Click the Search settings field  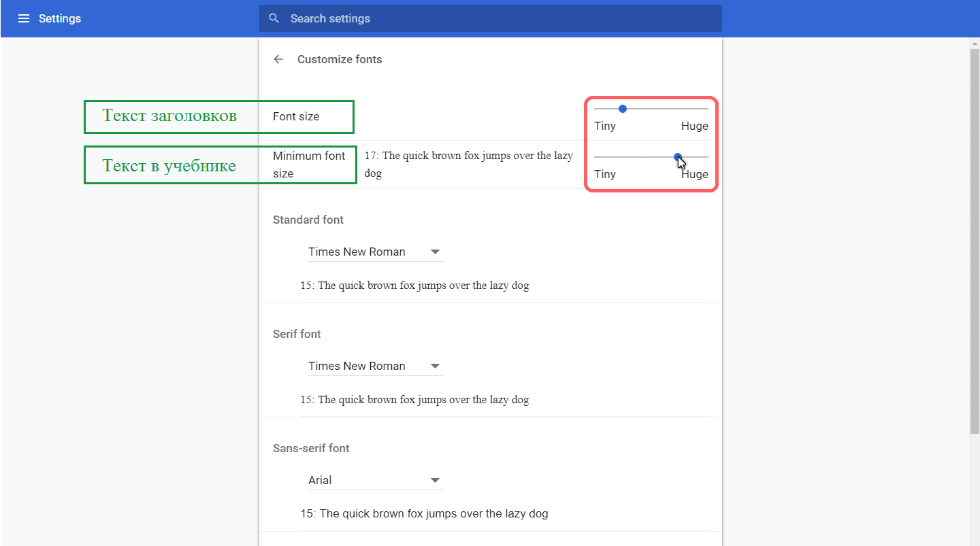pos(491,18)
